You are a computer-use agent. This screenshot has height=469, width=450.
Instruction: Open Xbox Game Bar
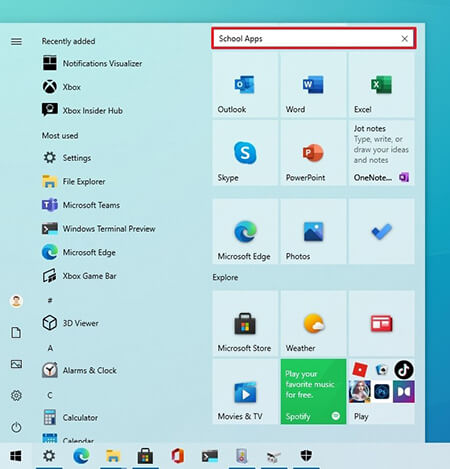(79, 276)
